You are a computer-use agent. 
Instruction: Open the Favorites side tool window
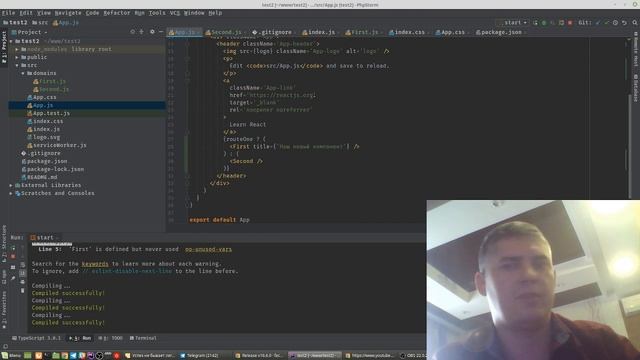pyautogui.click(x=4, y=309)
